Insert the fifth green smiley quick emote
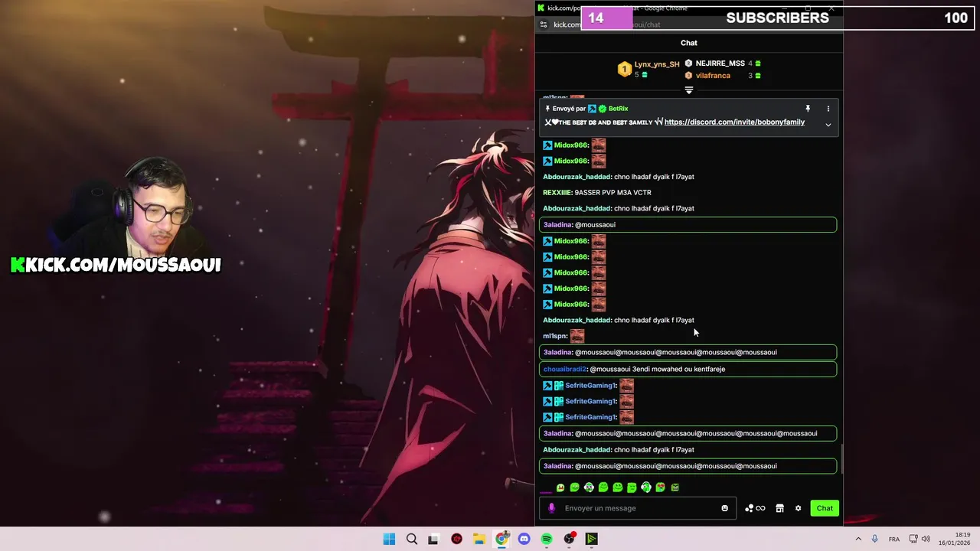 pos(618,487)
